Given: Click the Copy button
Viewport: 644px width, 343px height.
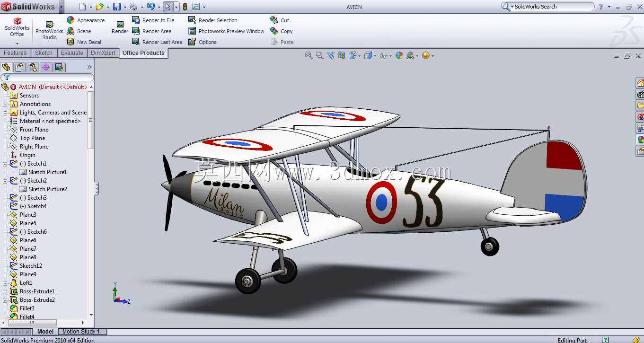Looking at the screenshot, I should (282, 31).
